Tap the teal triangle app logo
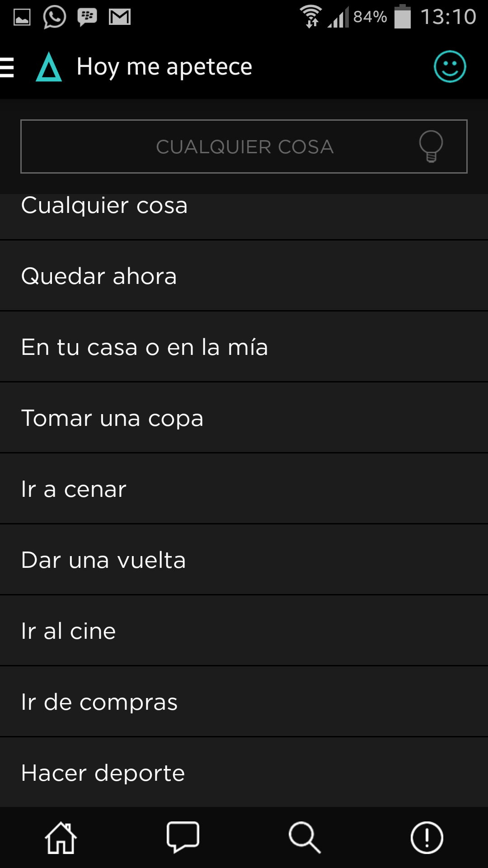Viewport: 488px width, 868px height. pos(49,67)
